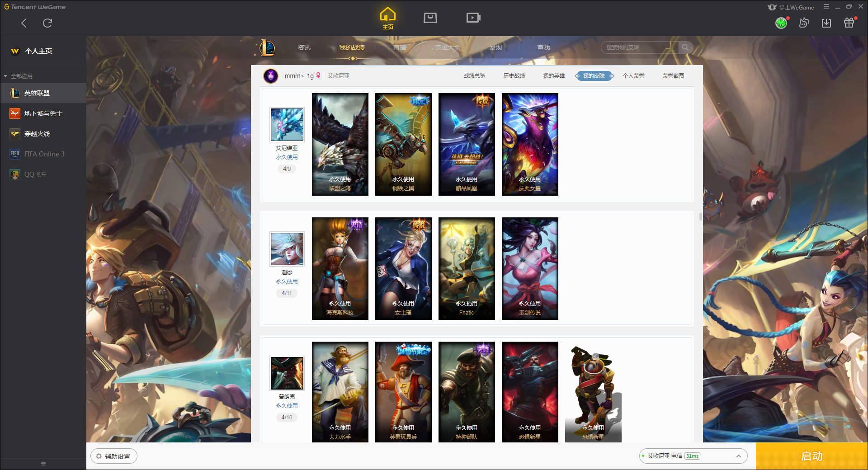Open the rocket accelerator icon
Viewport: 868px width, 470px height.
[804, 23]
